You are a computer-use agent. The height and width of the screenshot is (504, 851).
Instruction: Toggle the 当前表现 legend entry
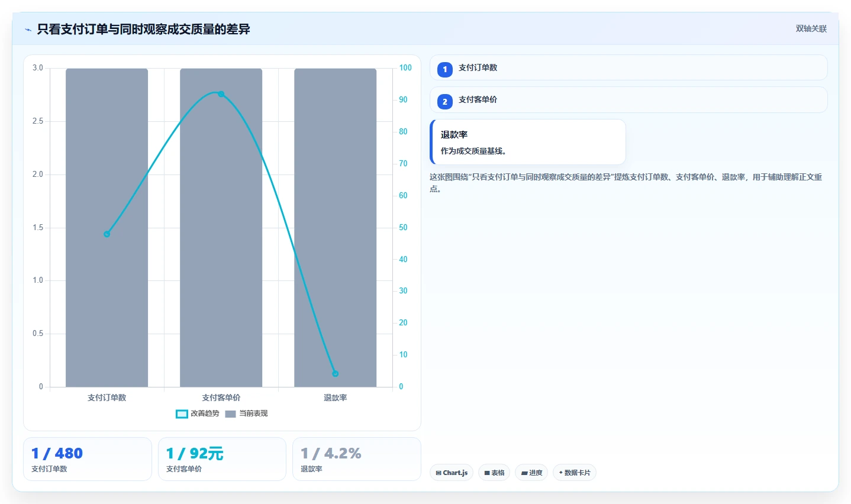(x=246, y=413)
